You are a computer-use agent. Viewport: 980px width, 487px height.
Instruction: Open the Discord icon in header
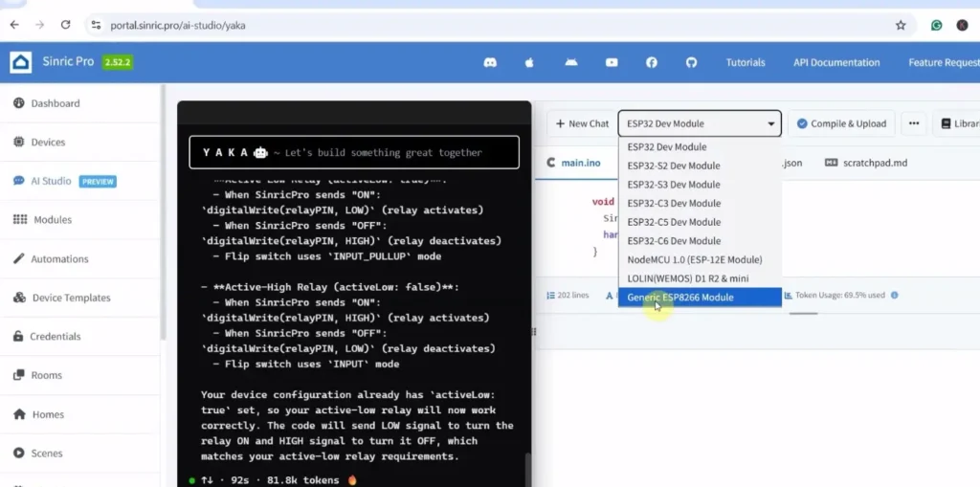pos(490,62)
